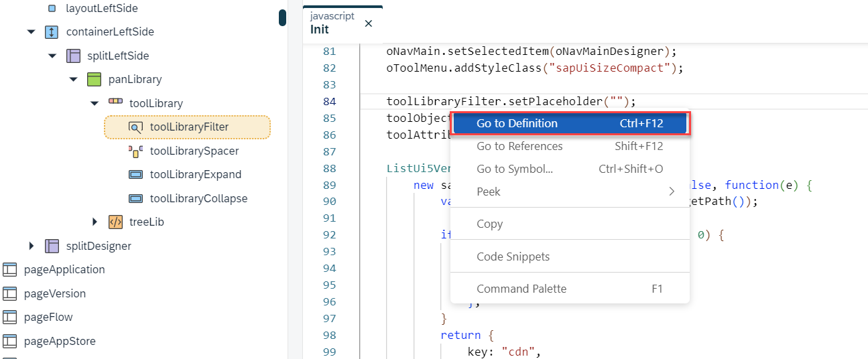Click the return keyword on line 98
Image resolution: width=868 pixels, height=359 pixels.
[x=460, y=335]
